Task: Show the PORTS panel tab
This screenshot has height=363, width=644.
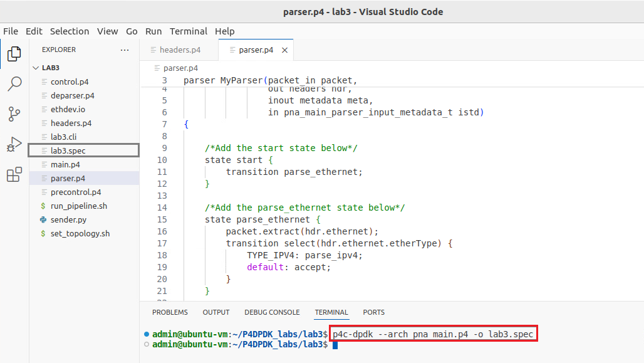Action: pyautogui.click(x=374, y=312)
